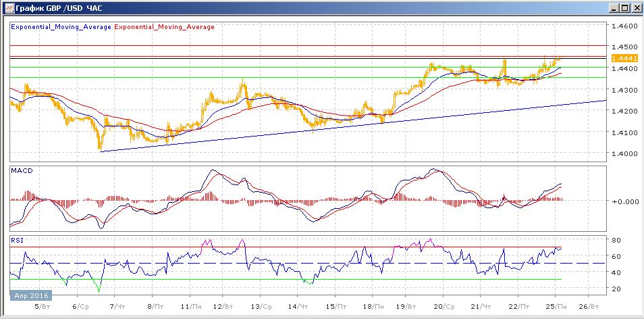This screenshot has width=644, height=319.
Task: Click the 6/Ср date on time axis
Action: (x=80, y=307)
